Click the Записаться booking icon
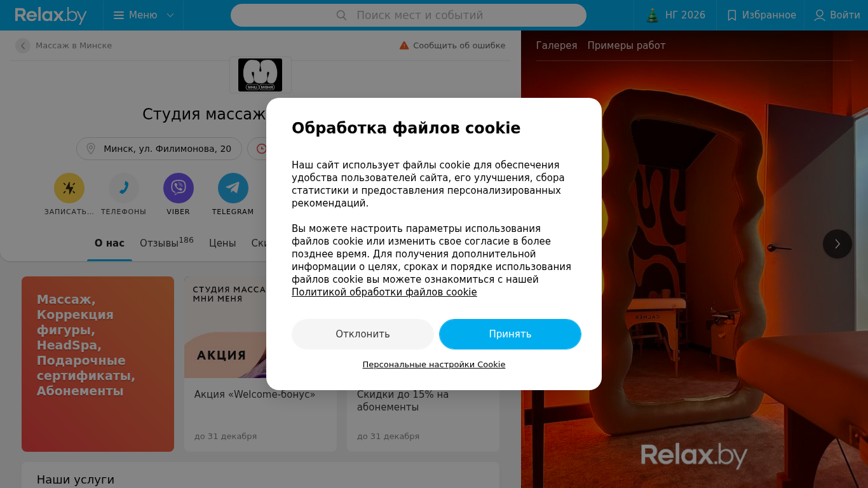This screenshot has width=868, height=488. [69, 188]
